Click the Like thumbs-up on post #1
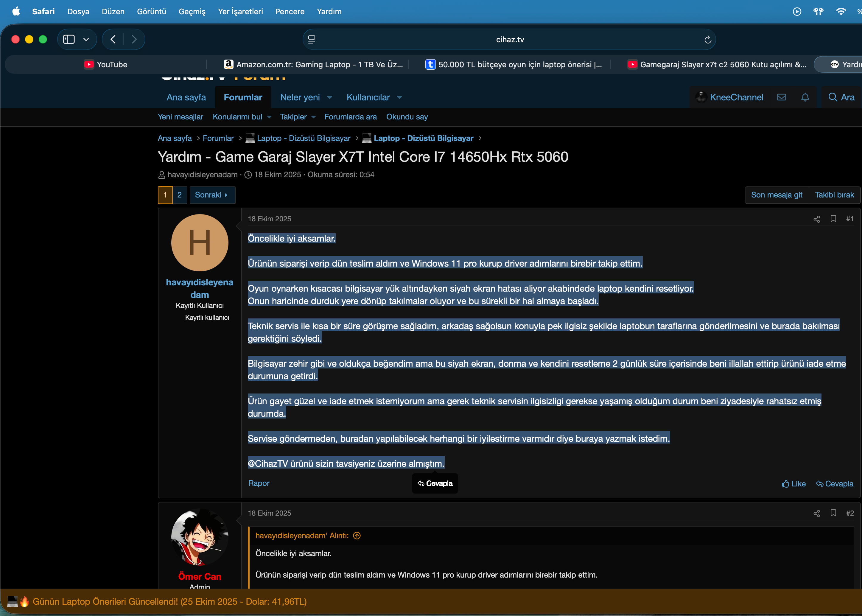The image size is (862, 616). (793, 484)
